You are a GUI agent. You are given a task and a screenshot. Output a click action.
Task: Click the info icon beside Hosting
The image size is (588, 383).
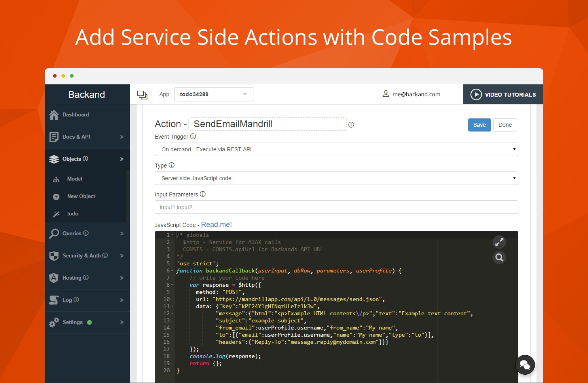pyautogui.click(x=86, y=277)
